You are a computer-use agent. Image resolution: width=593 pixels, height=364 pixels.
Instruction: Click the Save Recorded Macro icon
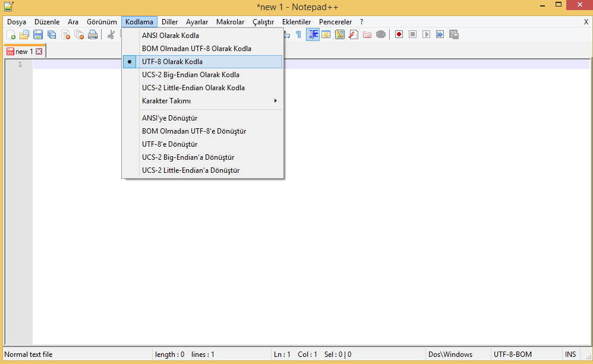click(454, 35)
